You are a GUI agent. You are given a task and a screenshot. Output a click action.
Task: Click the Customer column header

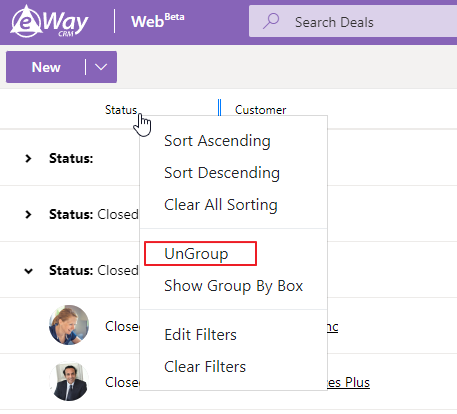click(260, 110)
